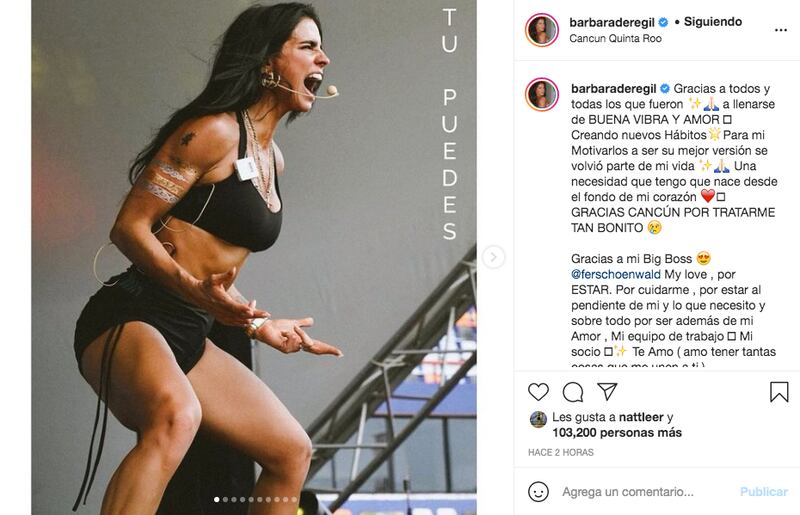Click the blue verified badge in the header

[x=663, y=22]
